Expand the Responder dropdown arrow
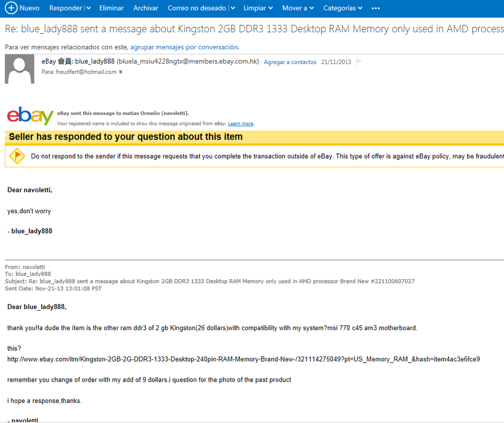Viewport: 504px width, 423px height. (x=88, y=8)
